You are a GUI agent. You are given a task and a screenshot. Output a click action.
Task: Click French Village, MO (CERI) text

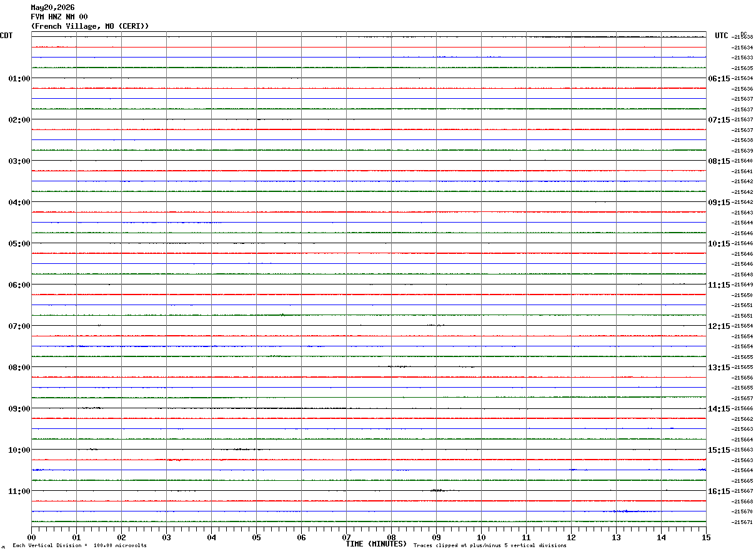click(x=90, y=26)
